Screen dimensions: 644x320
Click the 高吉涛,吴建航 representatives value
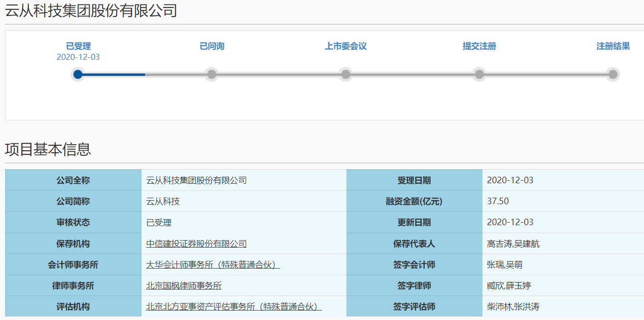click(x=513, y=244)
